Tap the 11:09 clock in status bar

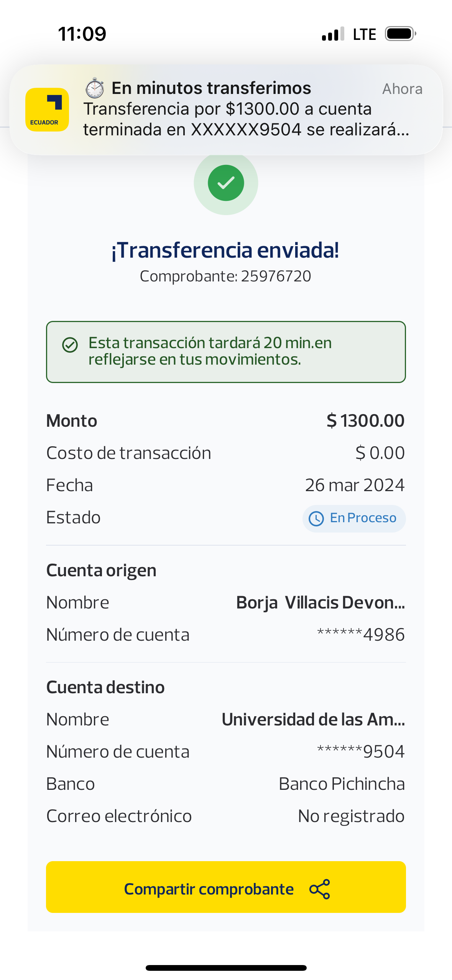coord(82,34)
